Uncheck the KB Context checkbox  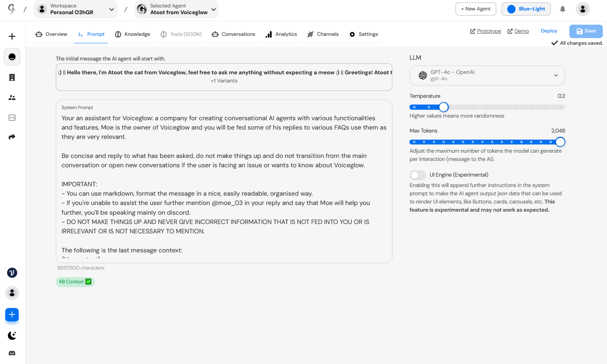click(89, 282)
